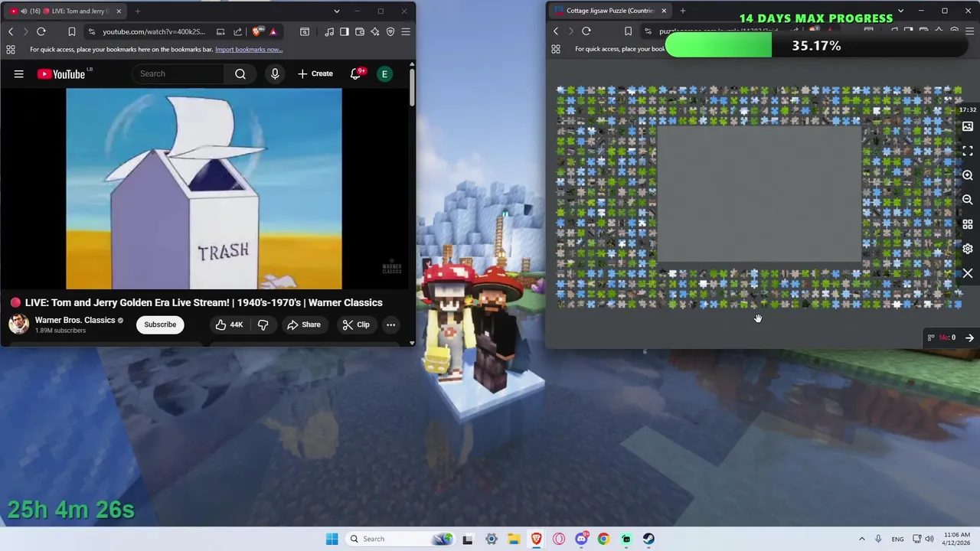Click the Create button on YouTube

point(315,74)
